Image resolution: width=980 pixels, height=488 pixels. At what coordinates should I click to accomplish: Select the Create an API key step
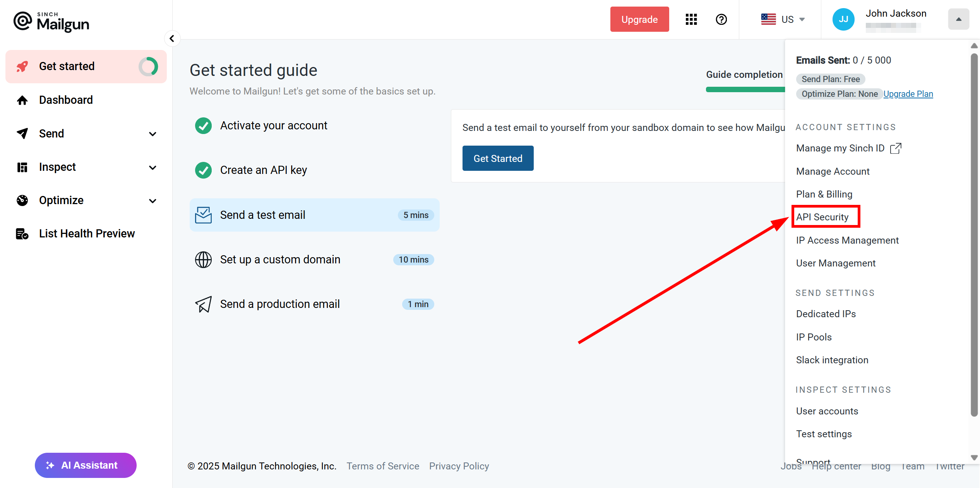(x=314, y=170)
